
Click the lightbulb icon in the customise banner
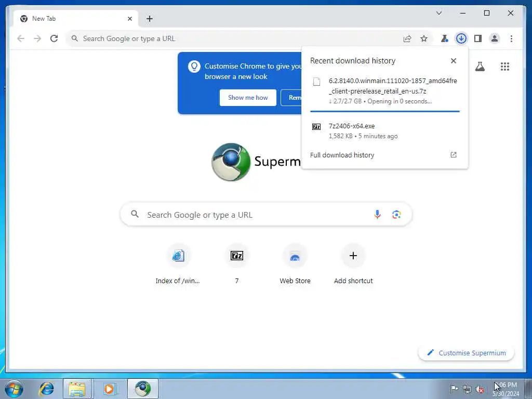[x=194, y=66]
